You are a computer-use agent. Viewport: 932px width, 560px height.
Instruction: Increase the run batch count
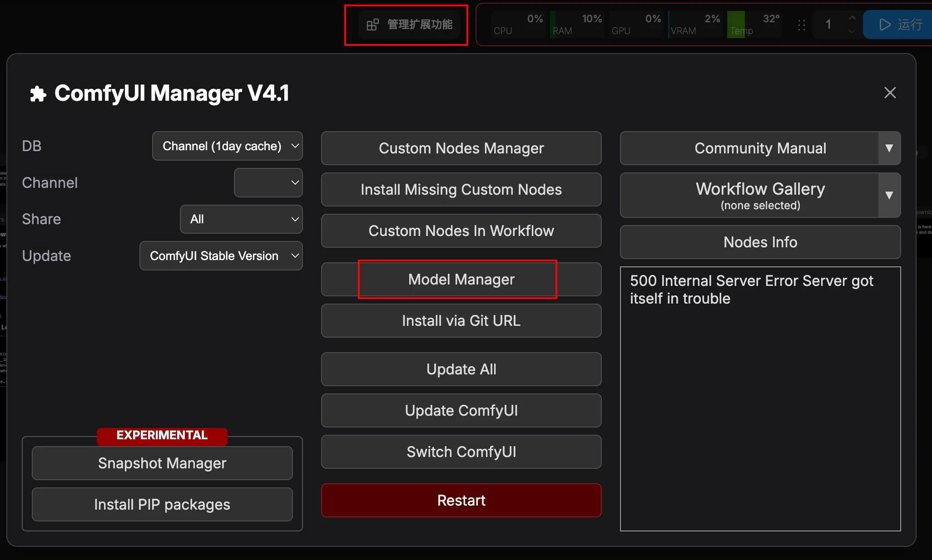pos(852,18)
